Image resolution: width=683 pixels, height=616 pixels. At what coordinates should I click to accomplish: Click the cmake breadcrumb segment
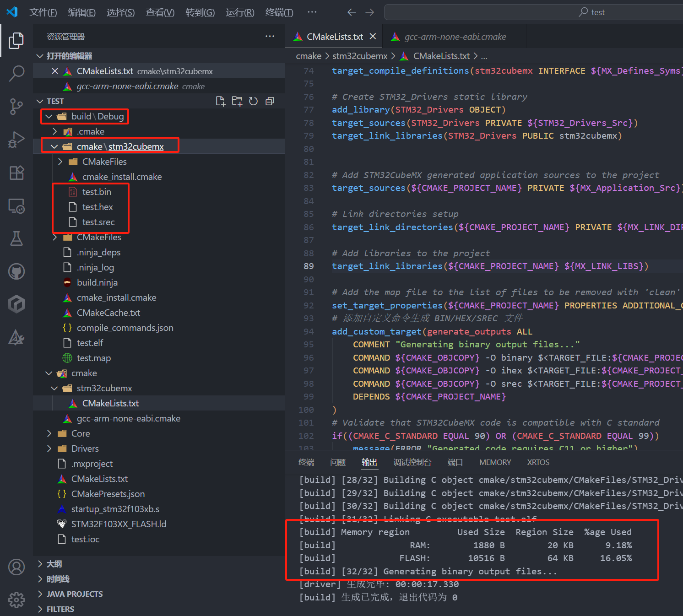click(309, 56)
